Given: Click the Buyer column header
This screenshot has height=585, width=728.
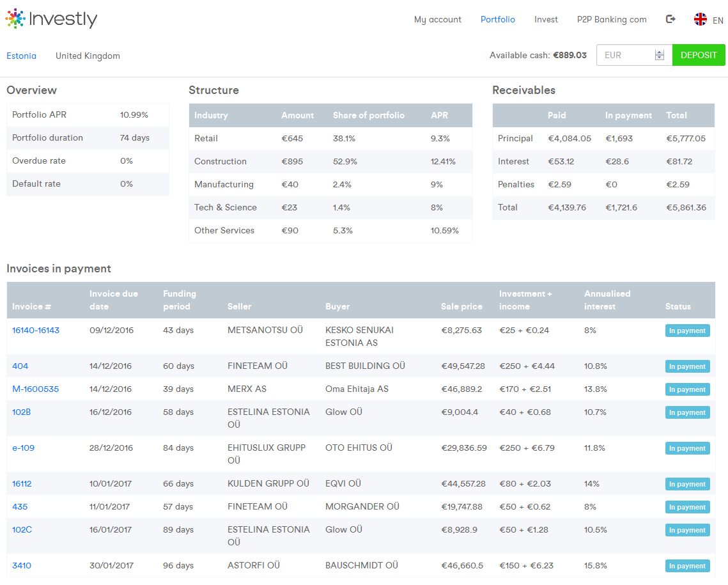Looking at the screenshot, I should 337,306.
